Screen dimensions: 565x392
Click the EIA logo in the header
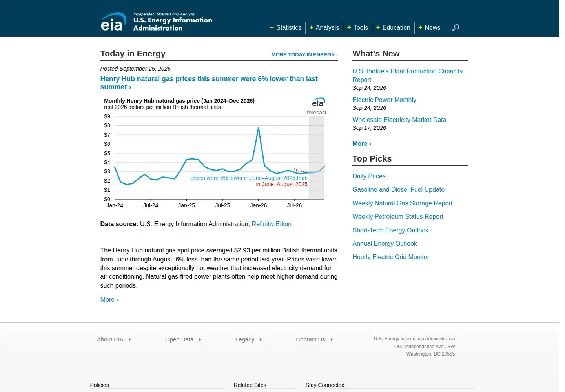[156, 22]
